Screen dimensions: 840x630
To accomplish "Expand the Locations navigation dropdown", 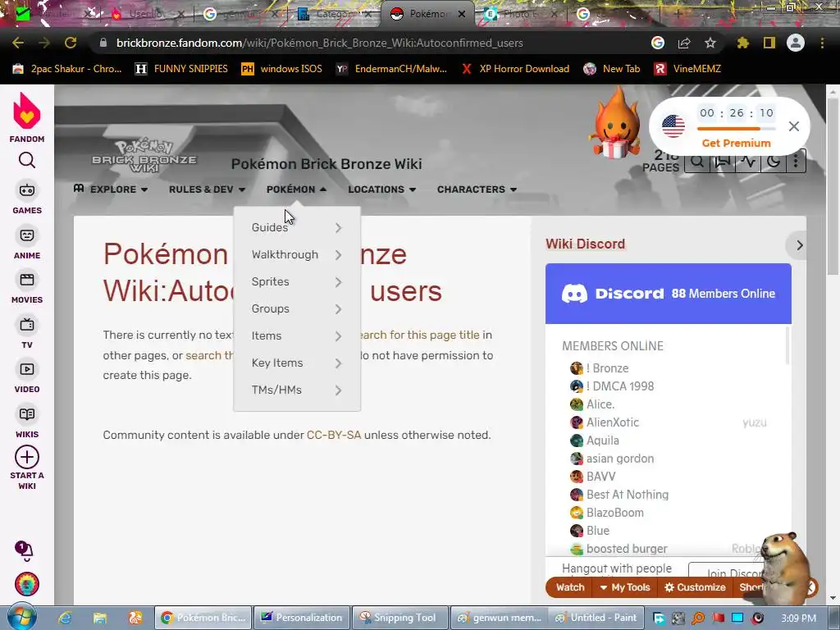I will coord(382,189).
